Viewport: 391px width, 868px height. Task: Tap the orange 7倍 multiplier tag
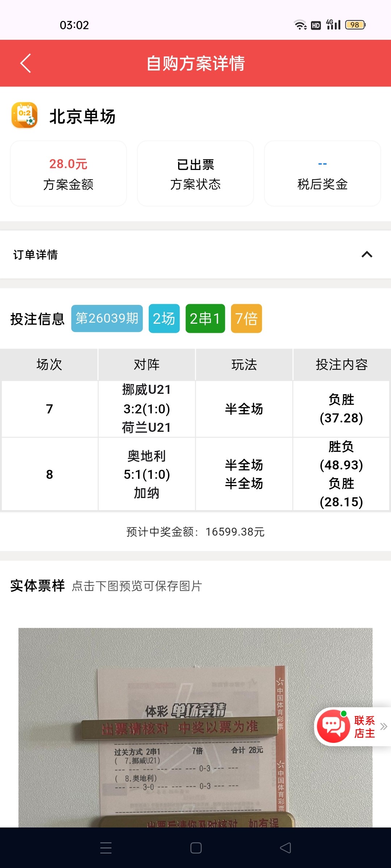246,318
